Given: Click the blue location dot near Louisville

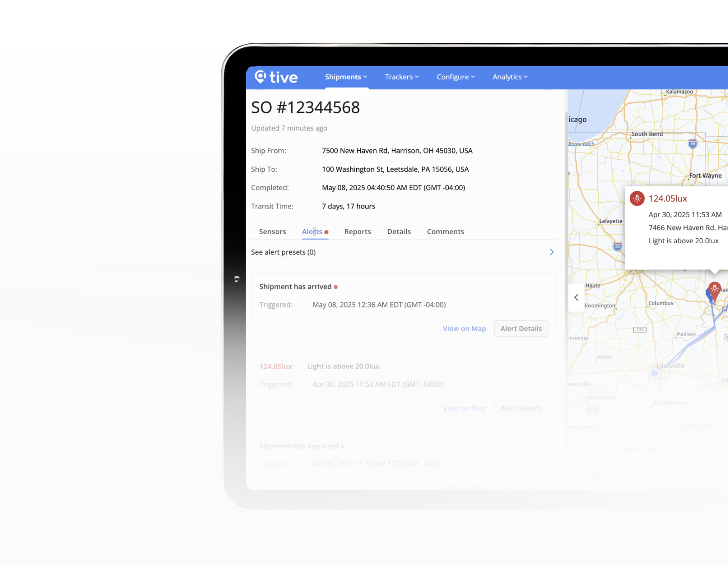Looking at the screenshot, I should point(654,373).
